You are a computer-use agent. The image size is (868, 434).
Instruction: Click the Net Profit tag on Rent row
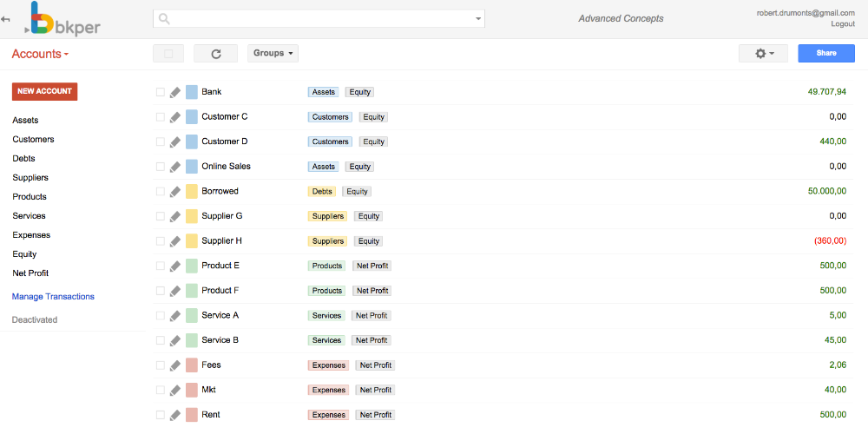pos(375,415)
